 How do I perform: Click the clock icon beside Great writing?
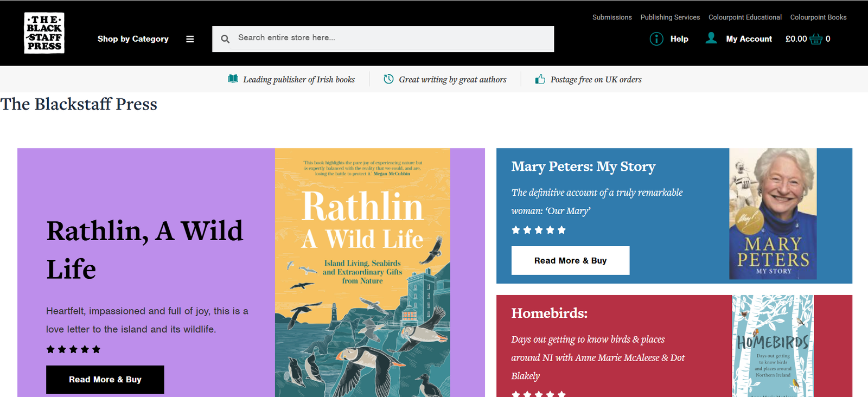click(388, 79)
